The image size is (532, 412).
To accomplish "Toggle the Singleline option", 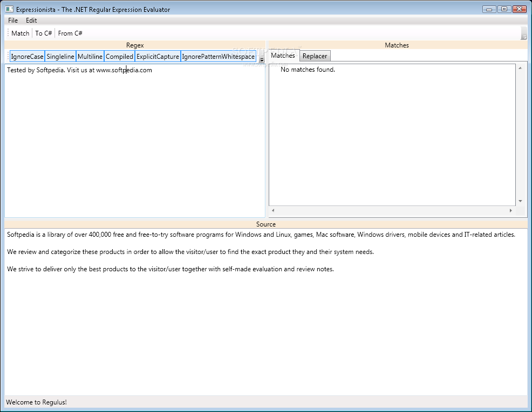I will click(60, 56).
